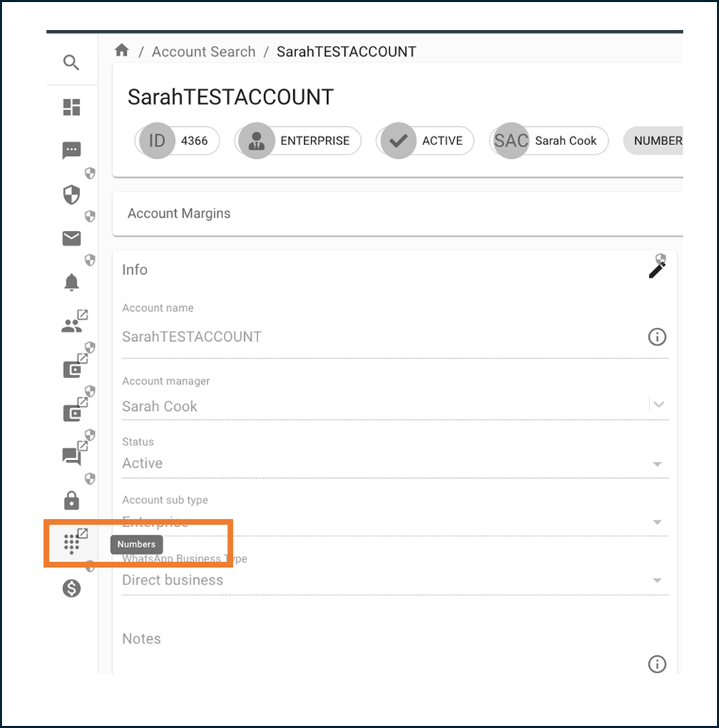719x728 pixels.
Task: Expand the Account manager dropdown
Action: tap(658, 404)
